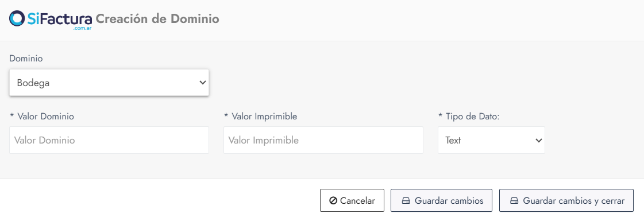Click the SiFactura circular logo icon
This screenshot has width=644, height=221.
17,18
